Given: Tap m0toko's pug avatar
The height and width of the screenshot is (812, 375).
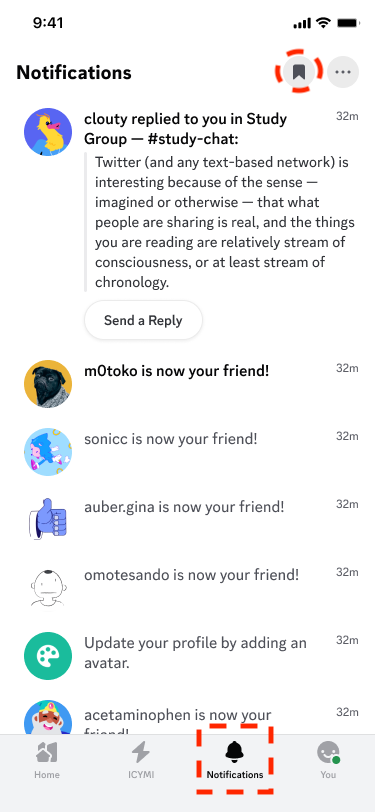Looking at the screenshot, I should [x=48, y=384].
